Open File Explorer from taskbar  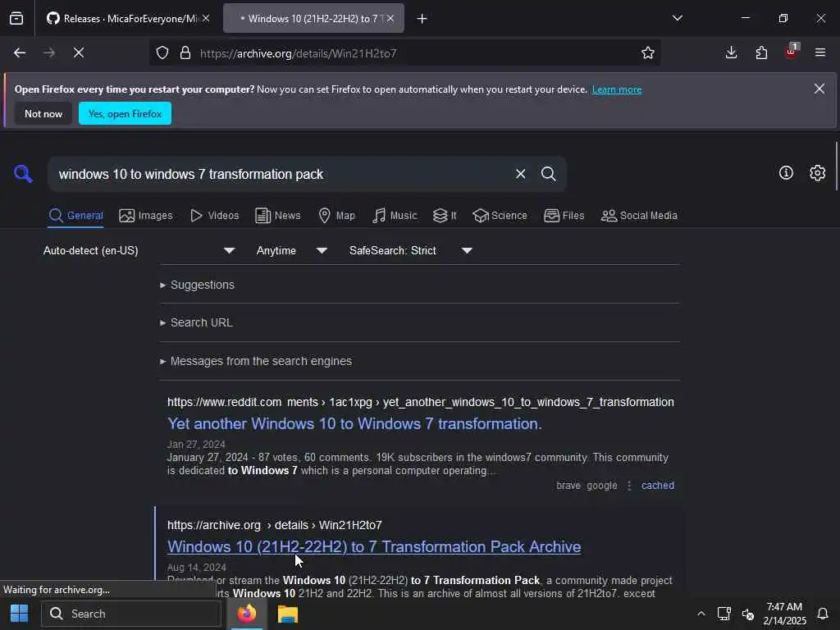pyautogui.click(x=288, y=614)
